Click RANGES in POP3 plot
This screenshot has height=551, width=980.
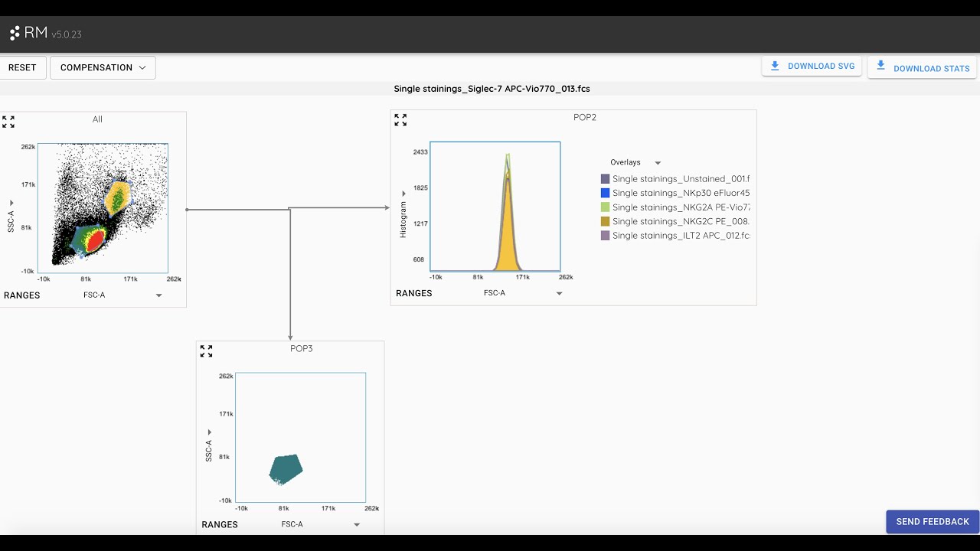(x=220, y=524)
